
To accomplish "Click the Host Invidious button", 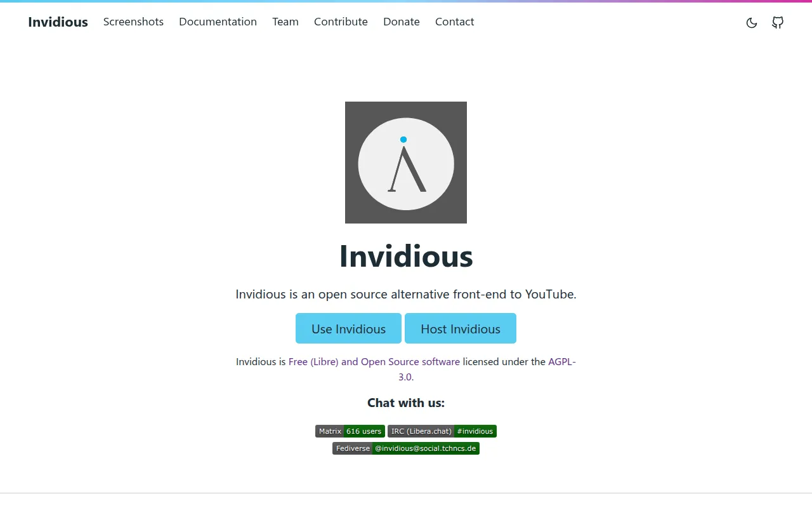I will [461, 328].
